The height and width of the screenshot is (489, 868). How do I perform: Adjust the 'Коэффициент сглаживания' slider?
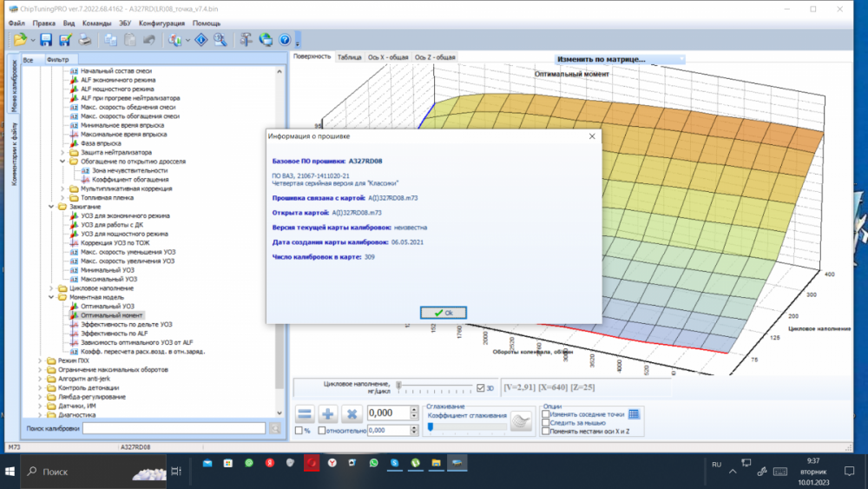pyautogui.click(x=431, y=426)
